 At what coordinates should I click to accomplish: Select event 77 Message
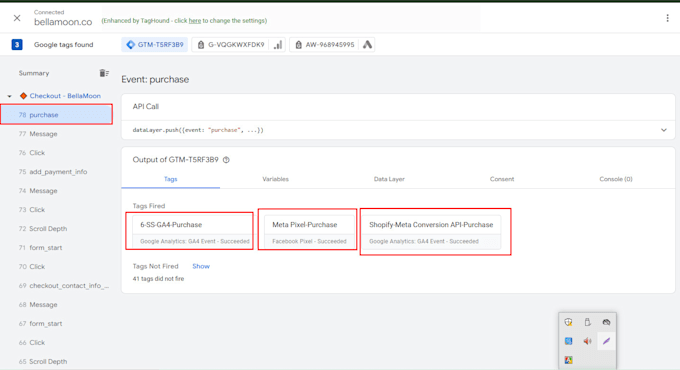tap(57, 134)
